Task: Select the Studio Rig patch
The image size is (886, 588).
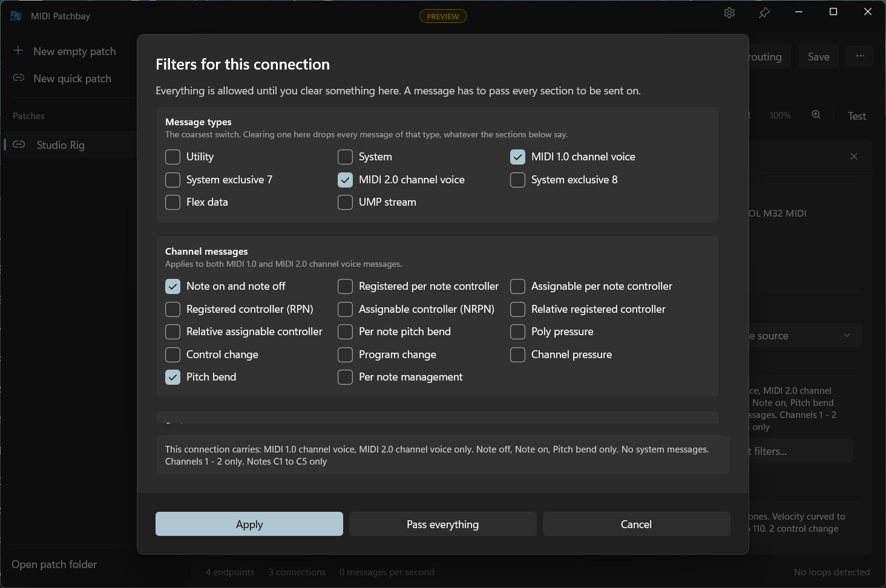Action: (x=70, y=145)
